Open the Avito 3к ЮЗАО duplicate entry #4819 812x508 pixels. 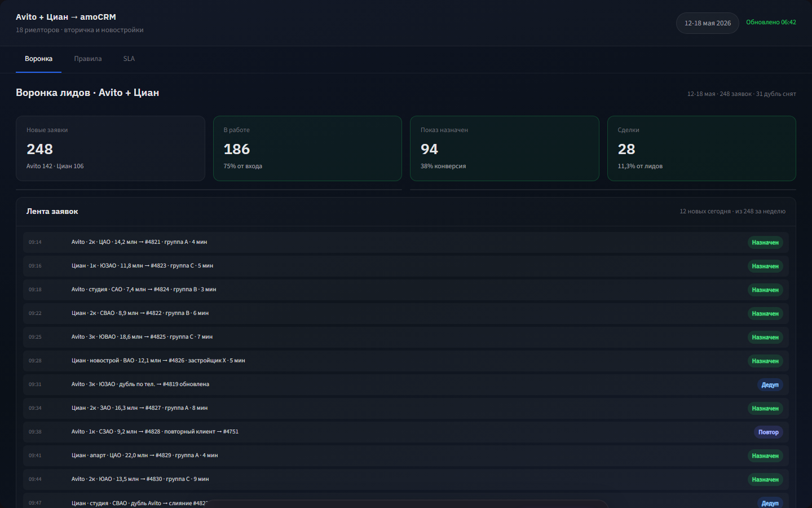point(406,384)
